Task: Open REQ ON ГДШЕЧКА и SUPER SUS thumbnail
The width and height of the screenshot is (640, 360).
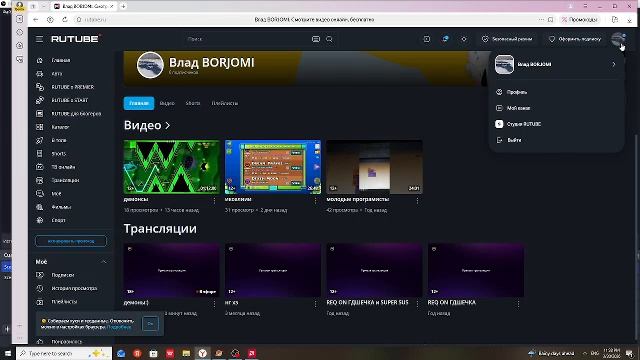Action: coord(374,270)
